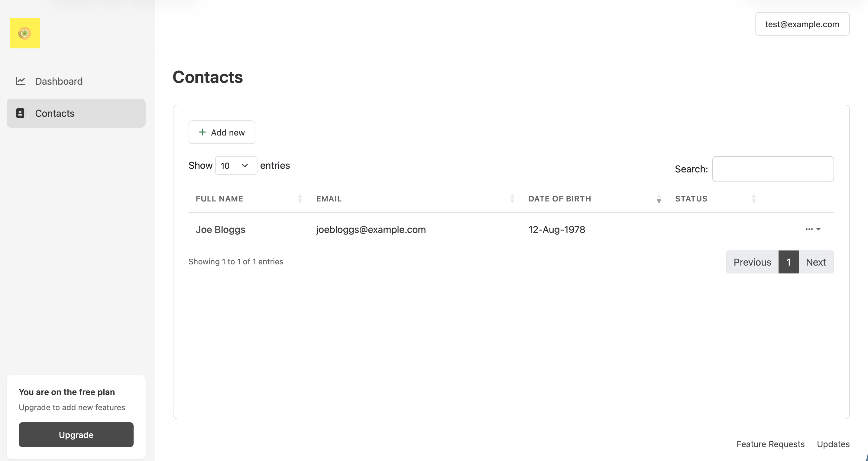Sort by Status column arrows
This screenshot has height=461, width=868.
[753, 199]
